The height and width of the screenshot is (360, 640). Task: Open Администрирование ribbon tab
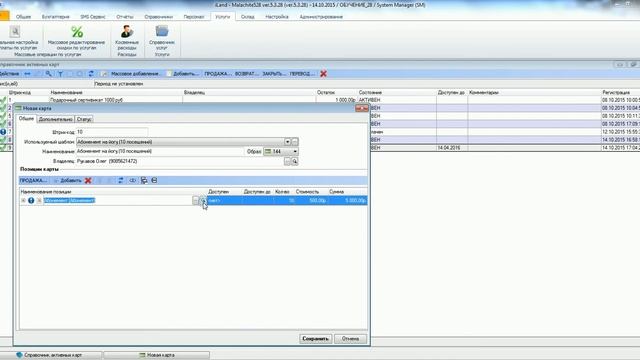[321, 17]
